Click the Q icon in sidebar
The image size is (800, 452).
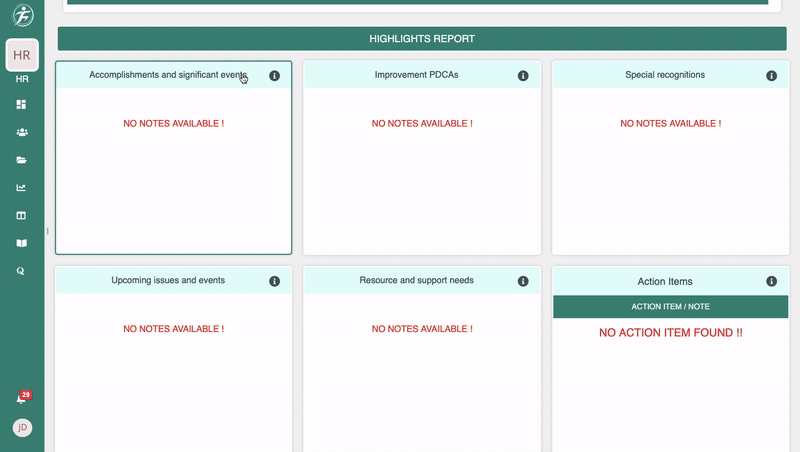[x=20, y=271]
